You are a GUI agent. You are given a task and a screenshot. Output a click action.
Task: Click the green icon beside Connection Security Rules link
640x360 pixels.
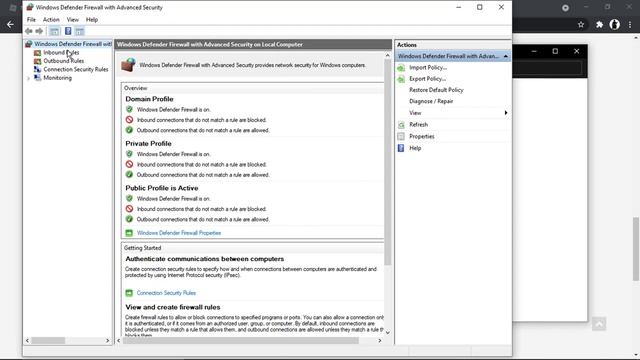(129, 293)
